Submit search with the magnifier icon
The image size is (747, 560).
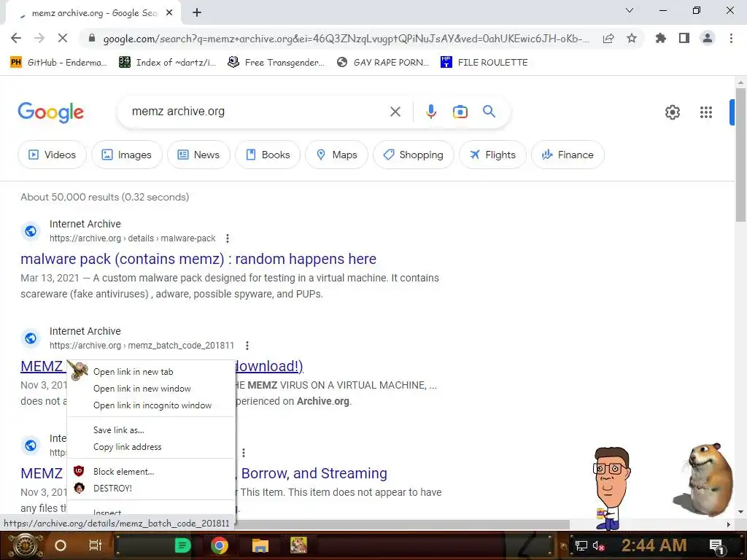click(489, 112)
